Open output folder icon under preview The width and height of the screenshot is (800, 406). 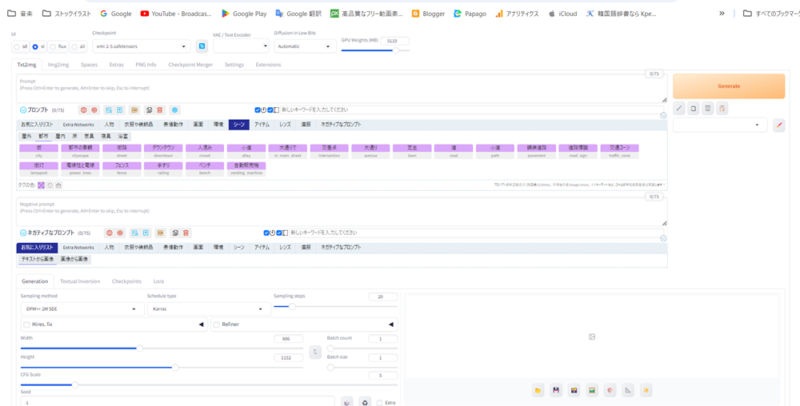click(538, 390)
